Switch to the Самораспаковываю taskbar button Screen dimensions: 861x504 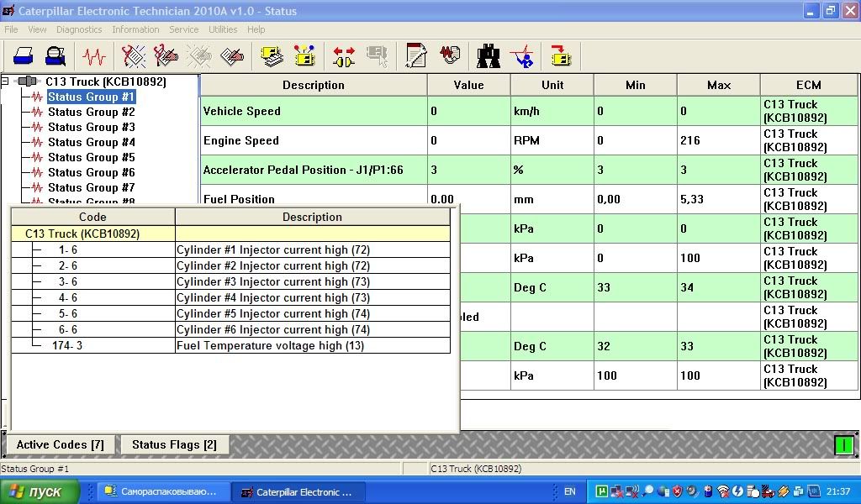[162, 492]
